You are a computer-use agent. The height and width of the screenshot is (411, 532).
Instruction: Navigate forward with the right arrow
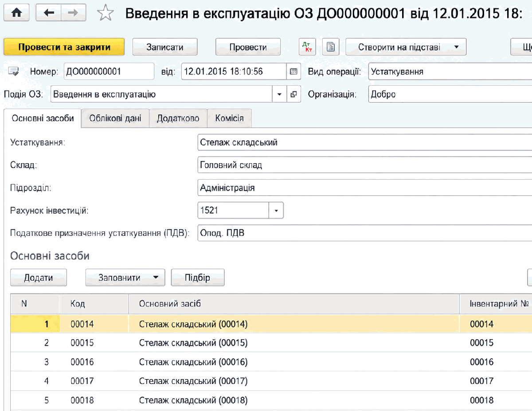click(74, 13)
